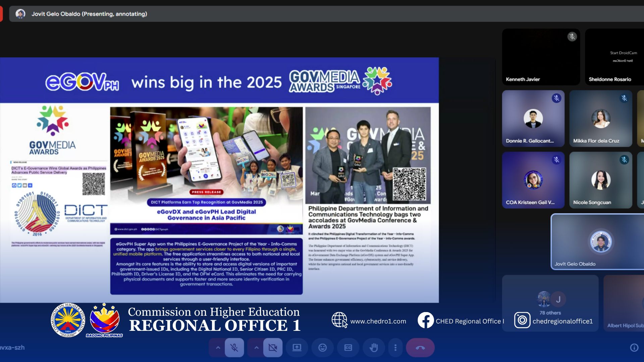Click the present screen (share) icon
This screenshot has width=644, height=362.
click(x=297, y=348)
